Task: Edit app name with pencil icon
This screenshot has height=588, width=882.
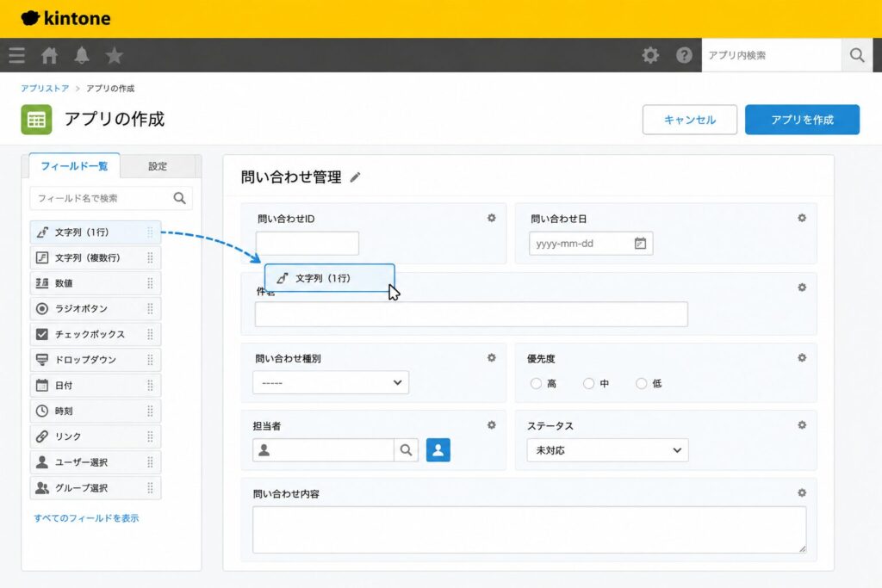Action: click(x=355, y=177)
